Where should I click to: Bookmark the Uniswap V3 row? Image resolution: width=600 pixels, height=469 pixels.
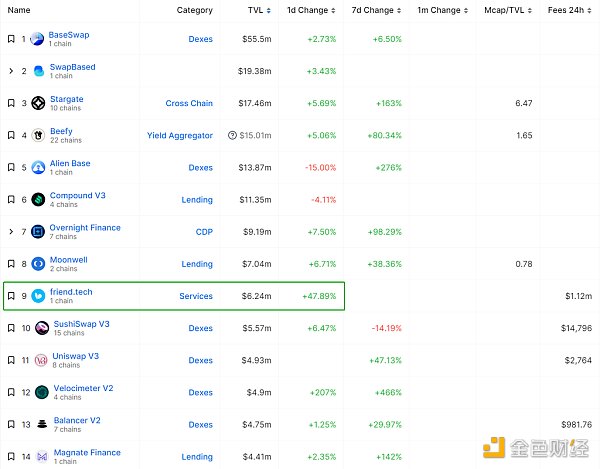11,360
